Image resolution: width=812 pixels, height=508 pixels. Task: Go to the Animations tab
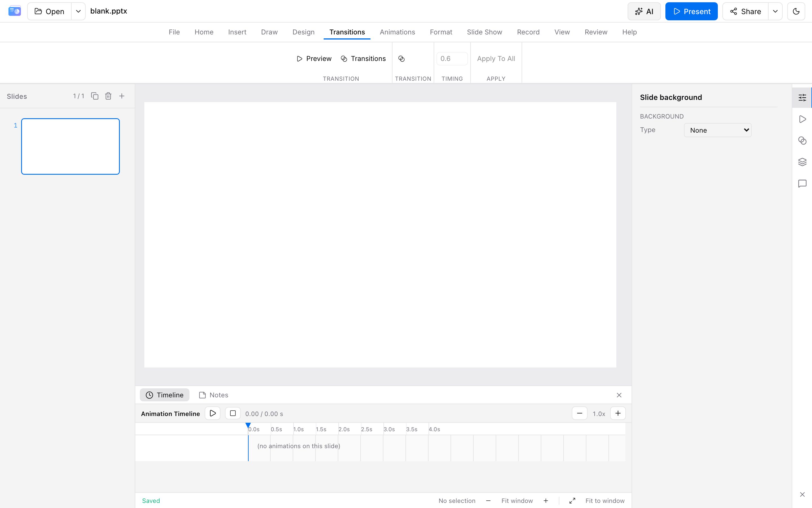pyautogui.click(x=397, y=32)
